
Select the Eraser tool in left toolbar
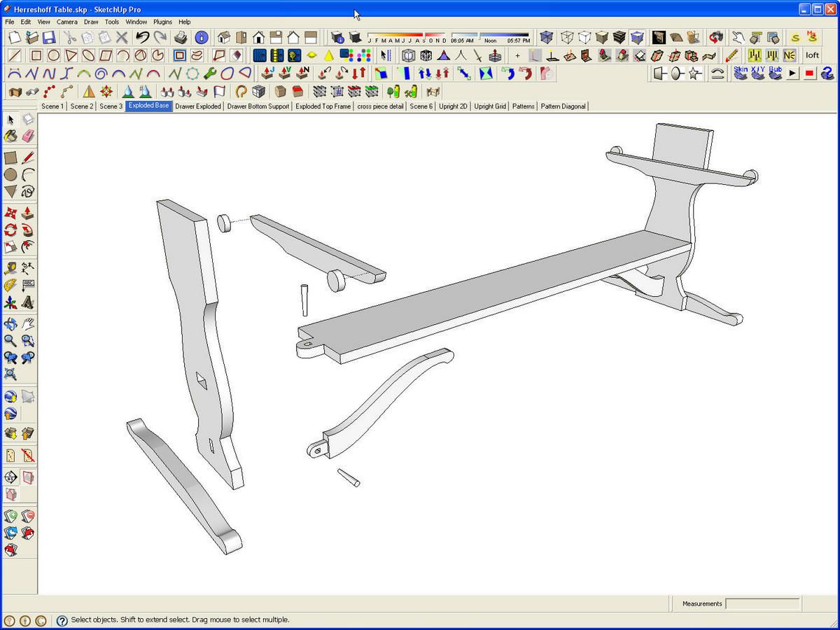pyautogui.click(x=28, y=136)
